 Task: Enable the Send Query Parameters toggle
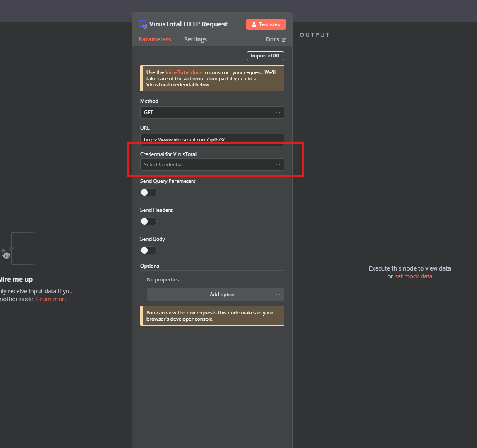[x=149, y=192]
